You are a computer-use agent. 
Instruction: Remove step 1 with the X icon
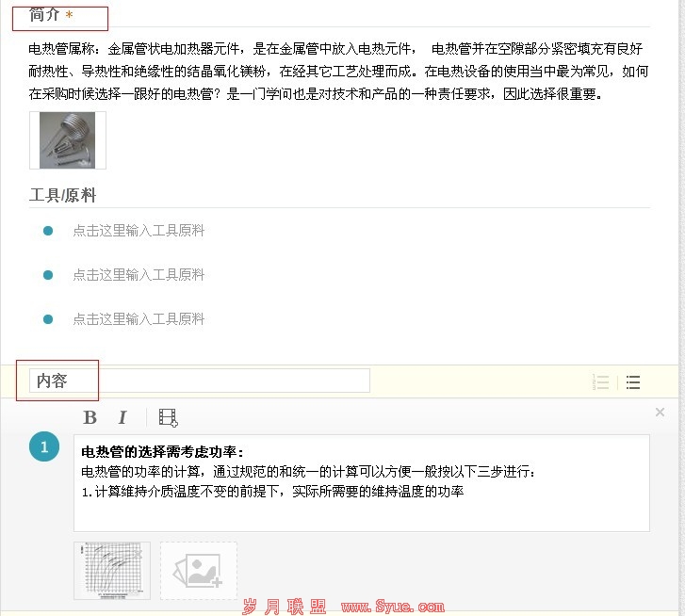point(660,413)
